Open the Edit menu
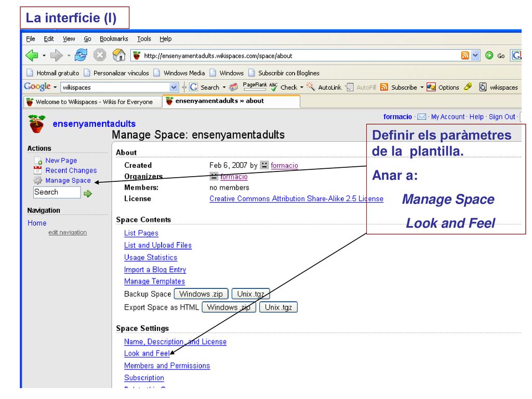The width and height of the screenshot is (532, 399). coord(49,38)
